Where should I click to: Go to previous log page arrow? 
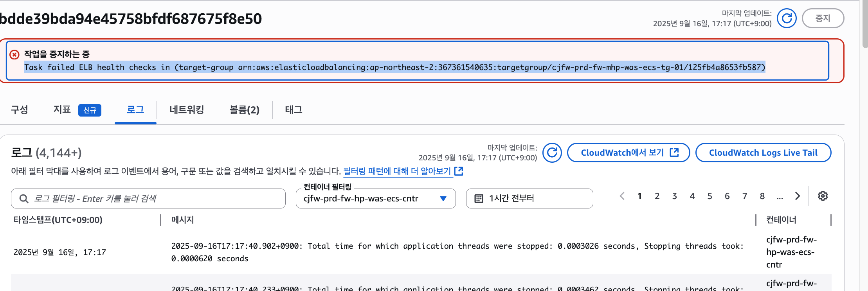(622, 196)
